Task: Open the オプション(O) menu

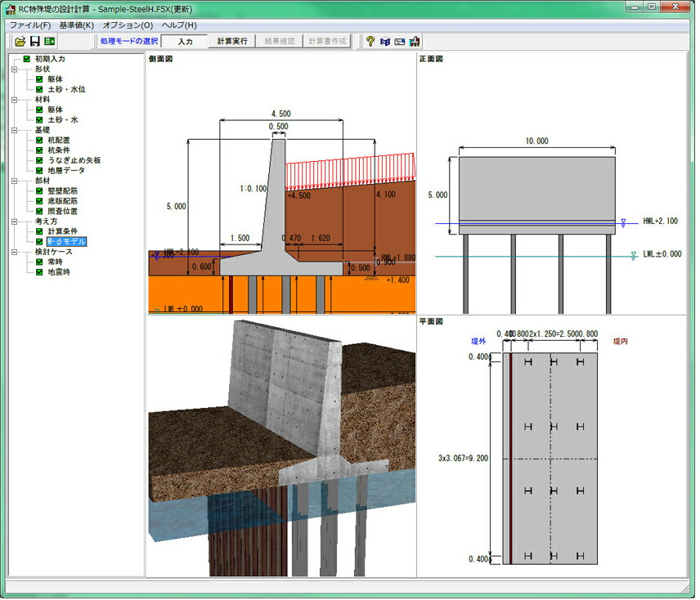Action: click(x=128, y=25)
